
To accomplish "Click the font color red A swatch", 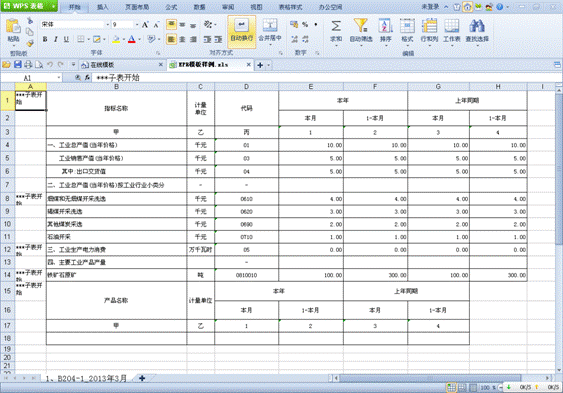I will [x=132, y=39].
